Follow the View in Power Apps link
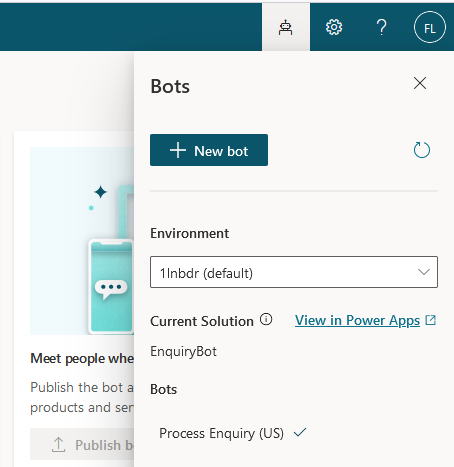Viewport: 454px width, 467px height. [357, 320]
